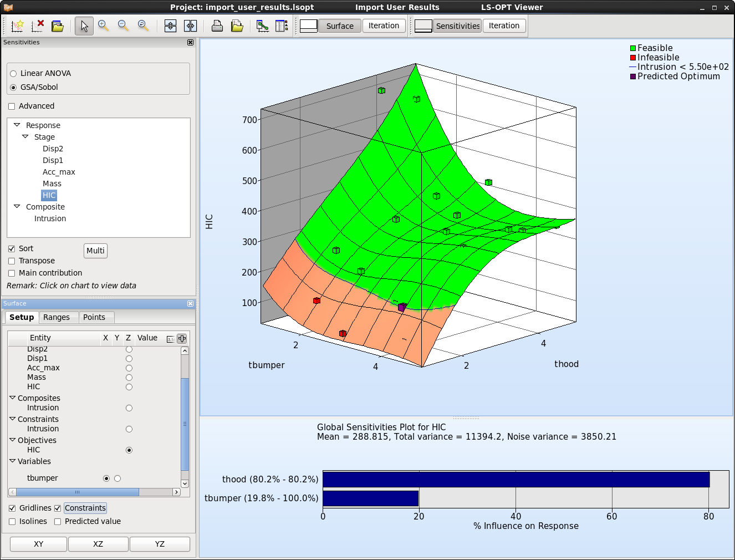Select Z radio for Objectives HIC
Image resolution: width=735 pixels, height=560 pixels.
(129, 450)
